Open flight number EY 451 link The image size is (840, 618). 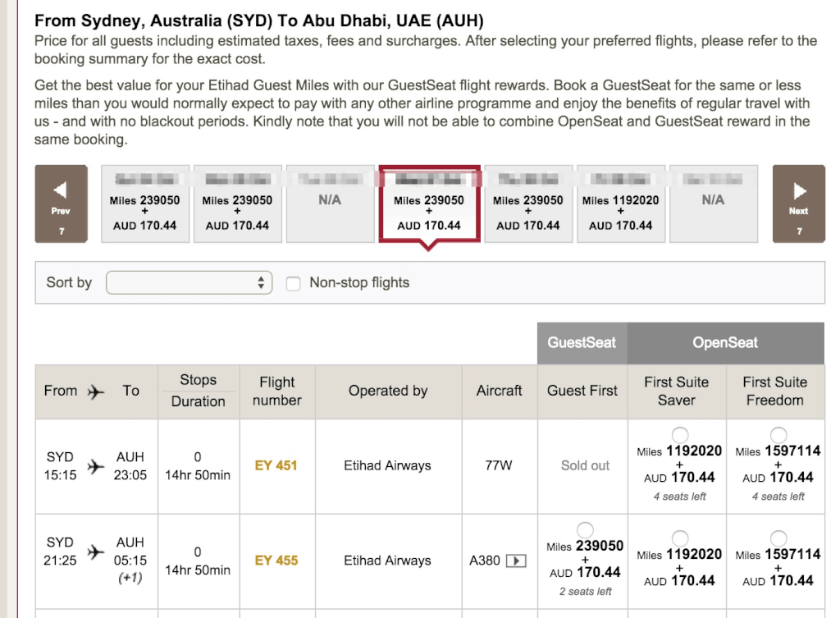coord(276,466)
